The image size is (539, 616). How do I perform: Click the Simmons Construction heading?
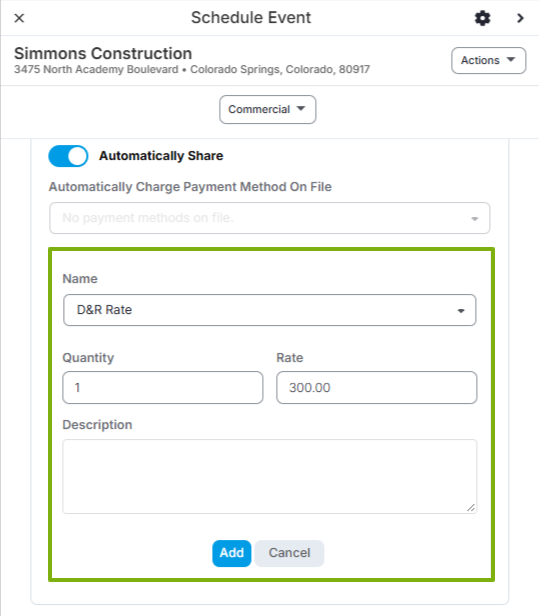(103, 53)
